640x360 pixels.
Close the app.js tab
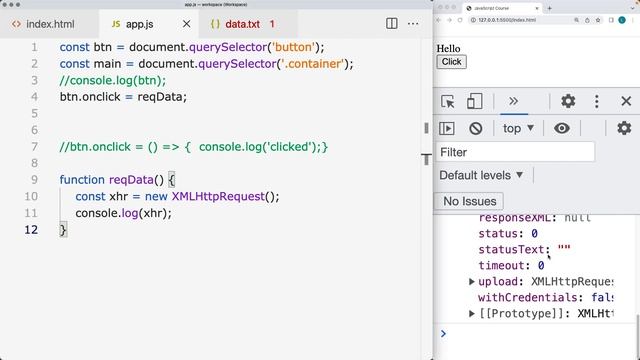(x=187, y=24)
